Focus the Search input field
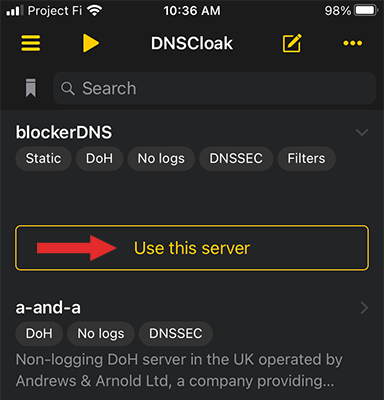Image resolution: width=384 pixels, height=400 pixels. [x=214, y=88]
